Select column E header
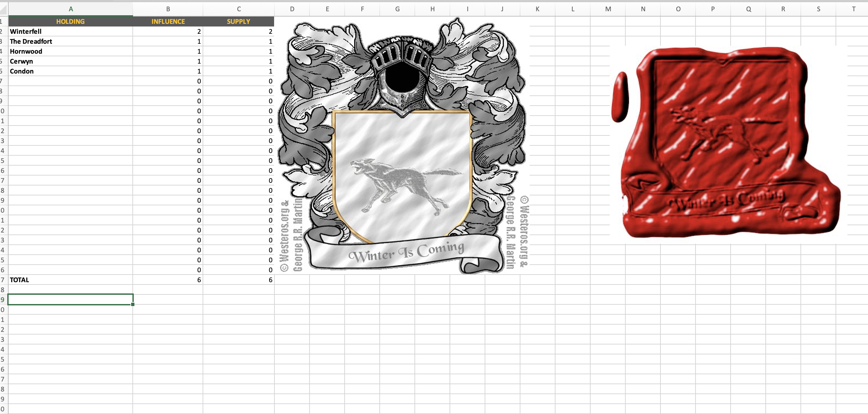 327,9
